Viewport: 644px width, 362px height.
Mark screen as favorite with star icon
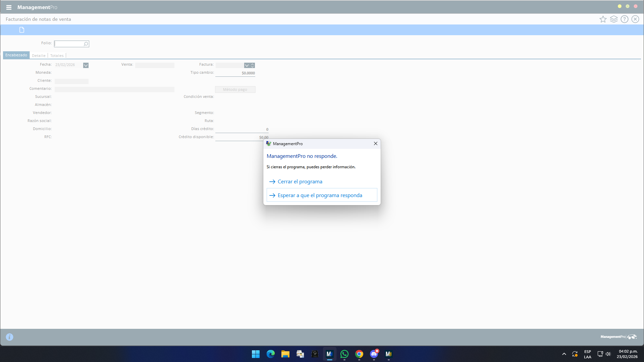[x=603, y=19]
